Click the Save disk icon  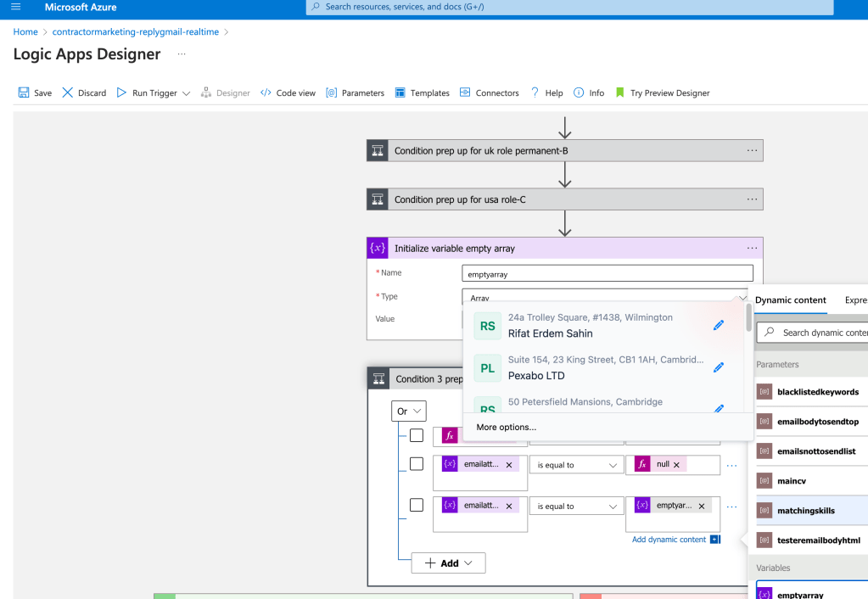[x=23, y=92]
